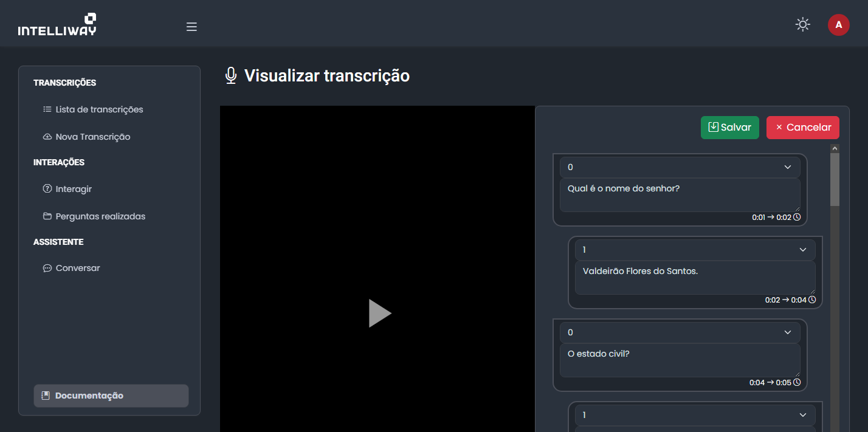Open Perguntas realizadas
The image size is (868, 432).
pos(100,216)
